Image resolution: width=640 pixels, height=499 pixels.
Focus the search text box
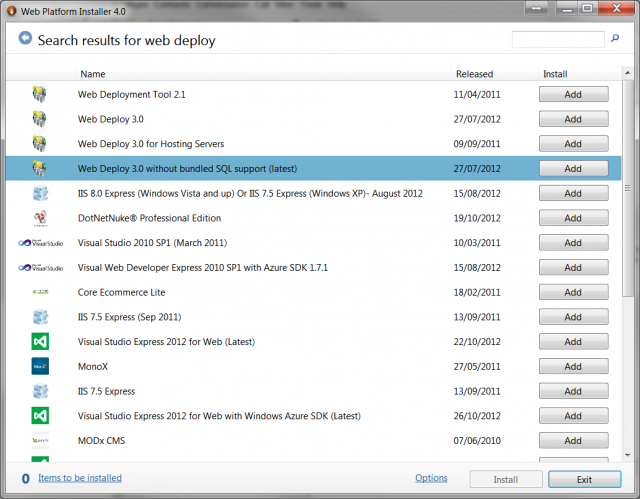(x=558, y=40)
